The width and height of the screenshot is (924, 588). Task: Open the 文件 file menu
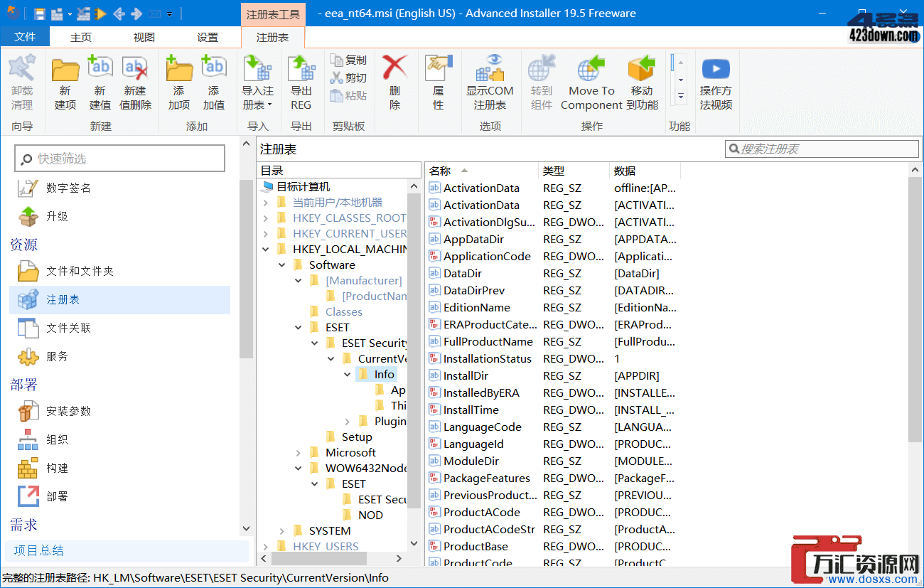click(x=25, y=37)
